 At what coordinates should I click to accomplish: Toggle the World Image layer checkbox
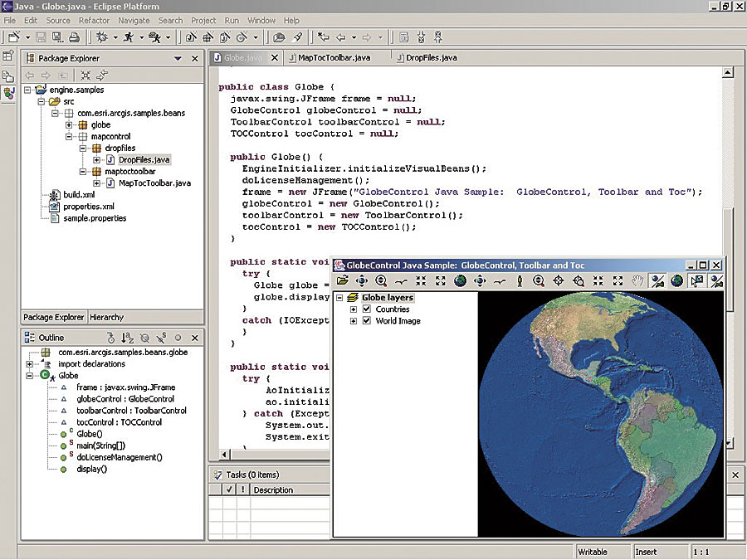point(367,321)
